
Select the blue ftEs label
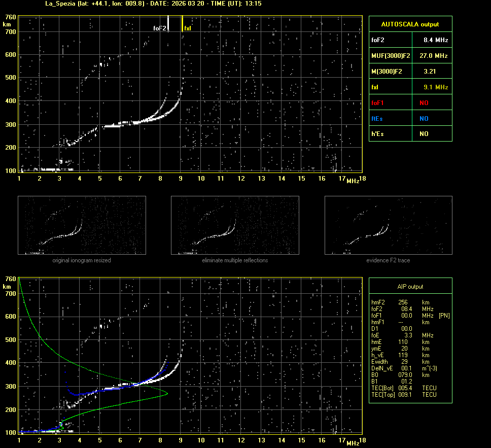click(x=378, y=118)
